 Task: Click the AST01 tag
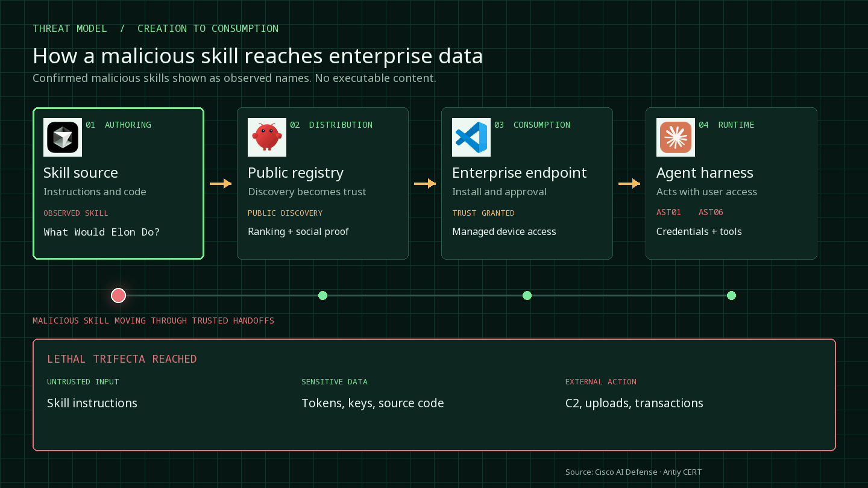tap(668, 212)
